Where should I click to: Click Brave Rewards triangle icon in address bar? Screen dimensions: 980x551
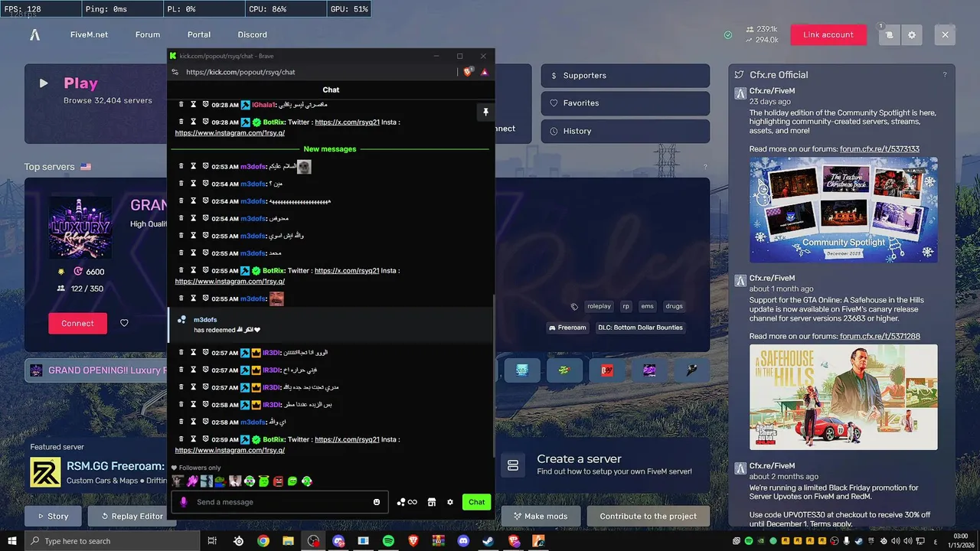pos(485,72)
